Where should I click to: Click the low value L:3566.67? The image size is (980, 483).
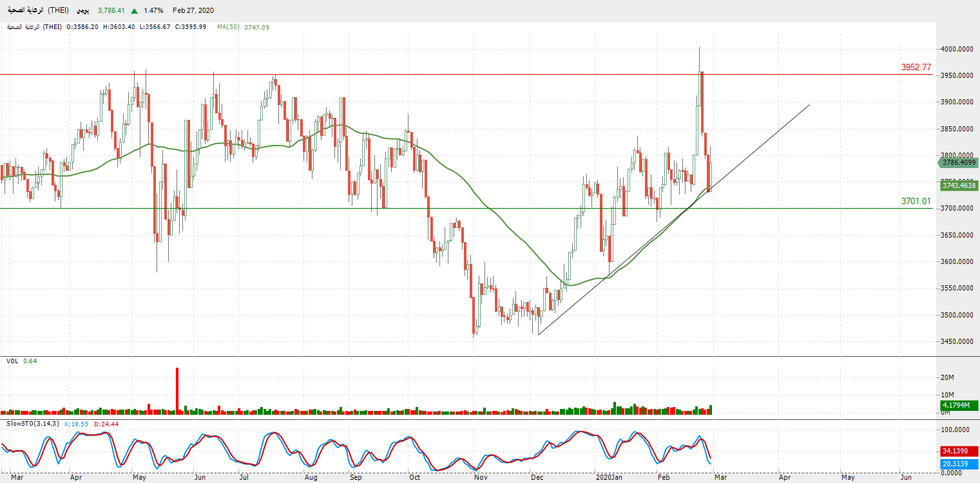point(155,26)
